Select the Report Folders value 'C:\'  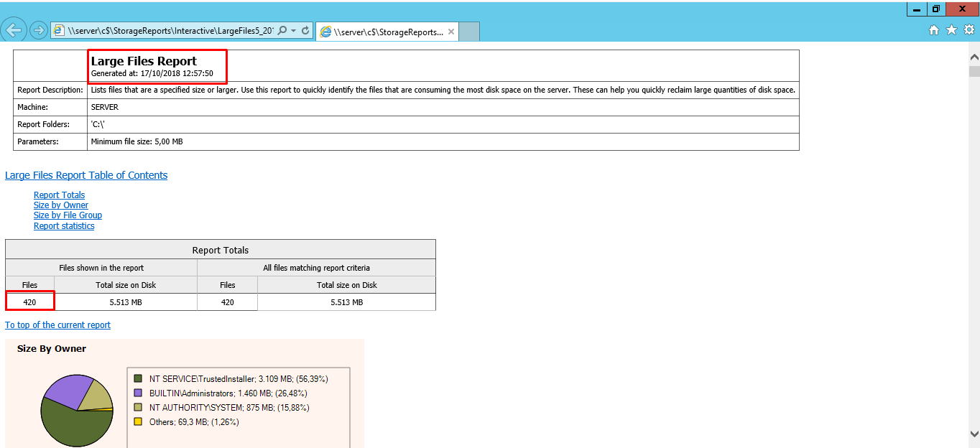click(98, 124)
